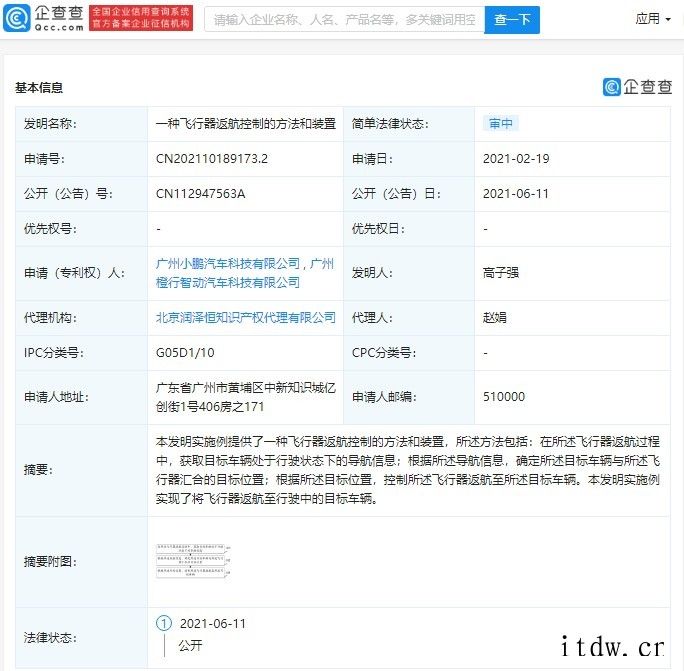Click the 基本信息 section heading

click(x=39, y=88)
